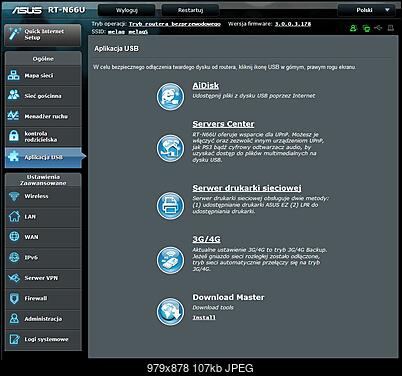The image size is (402, 376).
Task: Click the kontrola rodzicielska padlock icon
Action: pyautogui.click(x=14, y=136)
